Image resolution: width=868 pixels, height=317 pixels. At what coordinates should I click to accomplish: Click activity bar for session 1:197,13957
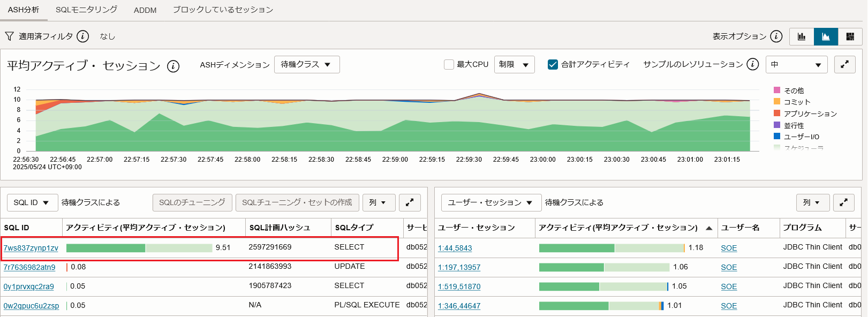click(605, 267)
